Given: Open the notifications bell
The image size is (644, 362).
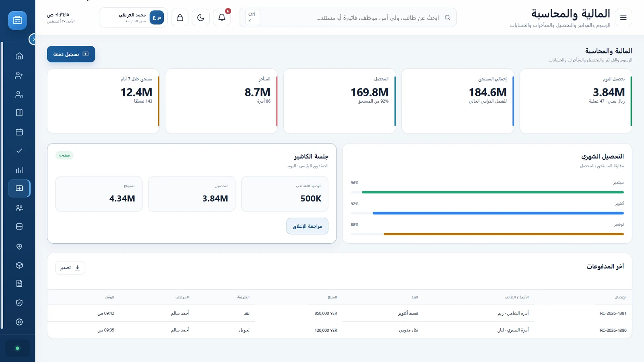Looking at the screenshot, I should (222, 18).
